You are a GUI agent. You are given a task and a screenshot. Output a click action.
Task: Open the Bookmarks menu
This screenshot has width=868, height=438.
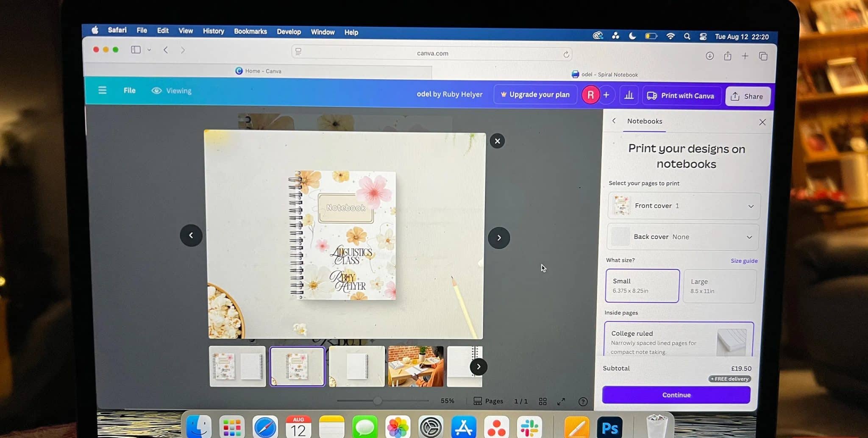click(x=250, y=31)
